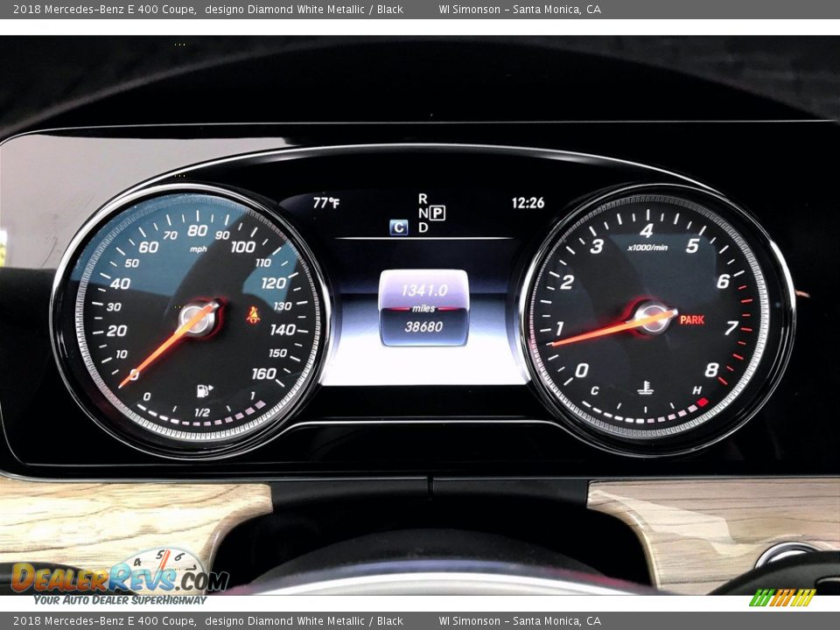840x630 pixels.
Task: Click the DealerRevs.com logo
Action: tap(120, 577)
